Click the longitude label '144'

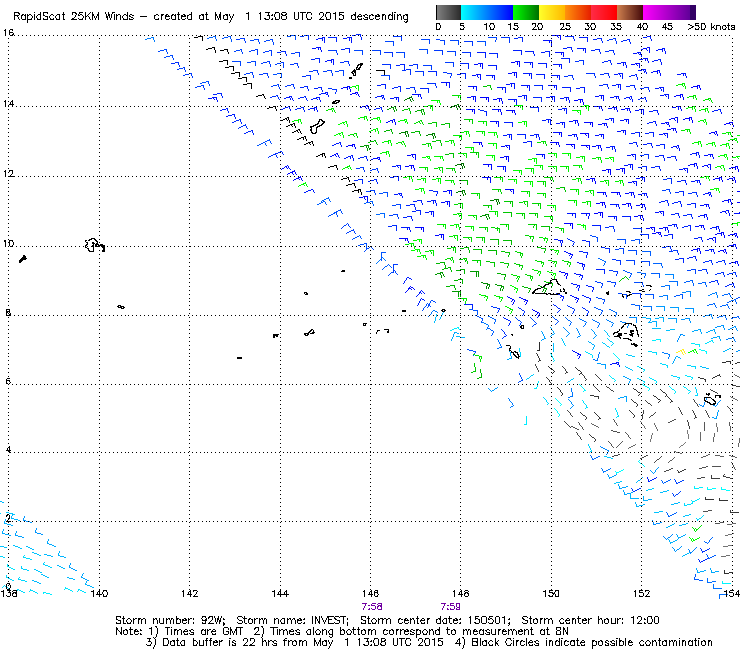click(280, 593)
